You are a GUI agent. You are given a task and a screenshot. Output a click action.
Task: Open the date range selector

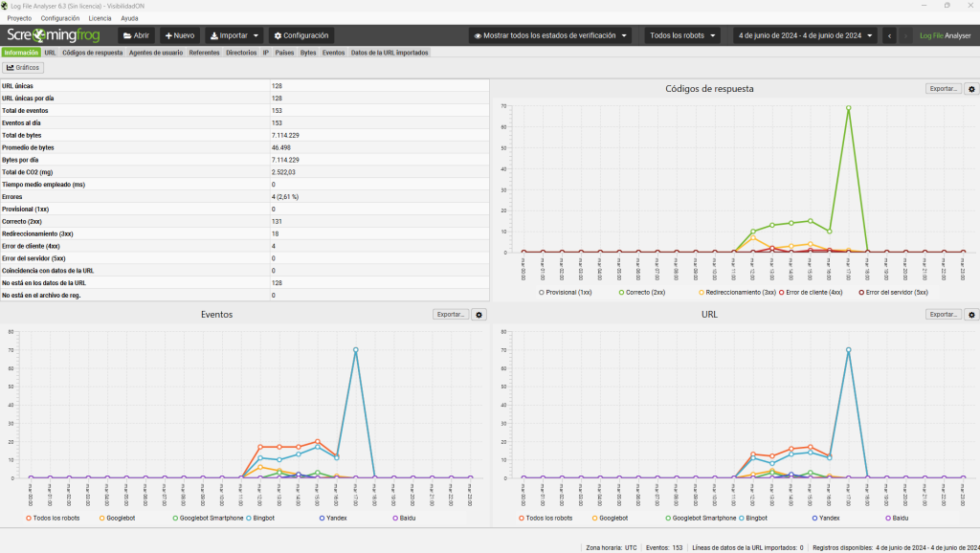pyautogui.click(x=805, y=35)
